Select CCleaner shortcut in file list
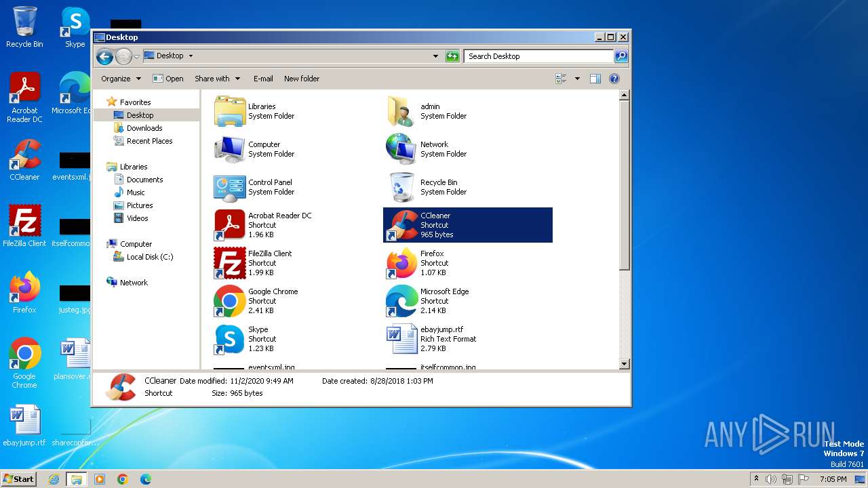868x488 pixels. (x=468, y=225)
